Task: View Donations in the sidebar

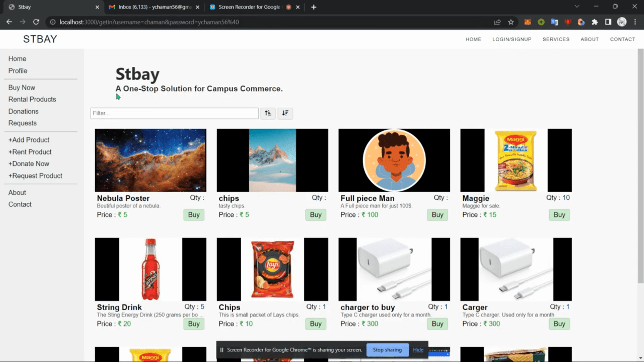Action: [x=23, y=111]
